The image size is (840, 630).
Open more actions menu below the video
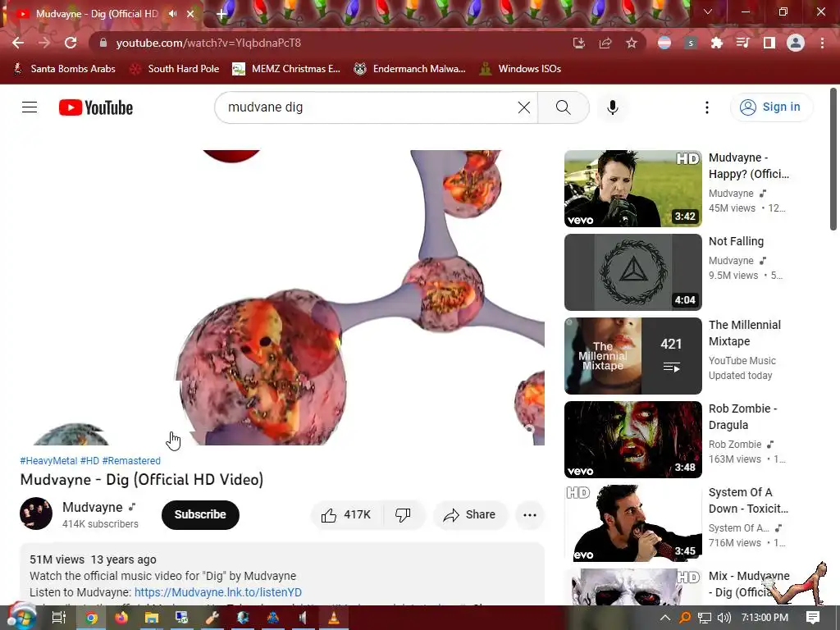click(x=530, y=515)
